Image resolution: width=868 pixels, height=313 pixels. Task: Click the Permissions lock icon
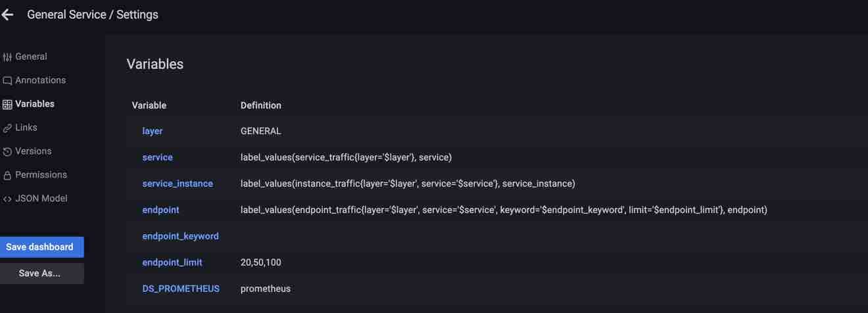click(x=7, y=176)
